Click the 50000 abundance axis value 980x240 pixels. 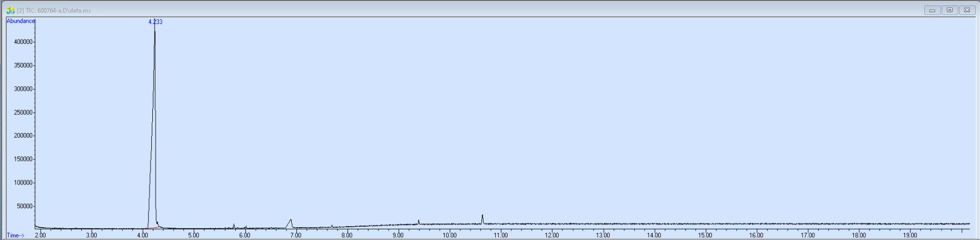26,207
